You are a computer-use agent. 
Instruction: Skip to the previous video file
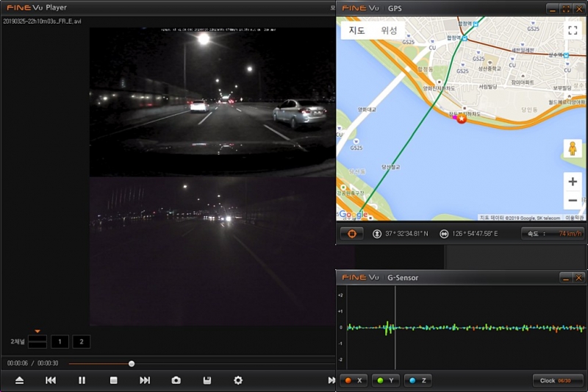click(x=51, y=380)
